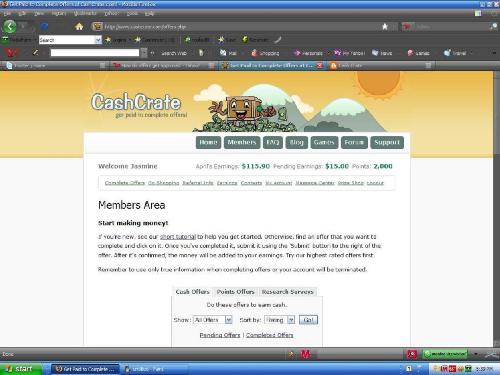Open Yahoo search box dropdown arrow
Viewport: 500px width, 375px height.
[144, 53]
